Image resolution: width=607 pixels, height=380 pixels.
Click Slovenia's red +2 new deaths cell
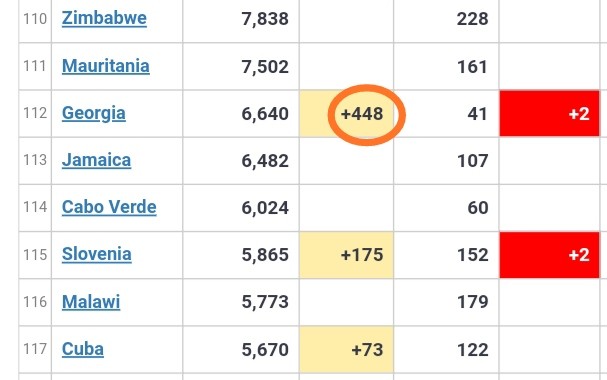549,255
